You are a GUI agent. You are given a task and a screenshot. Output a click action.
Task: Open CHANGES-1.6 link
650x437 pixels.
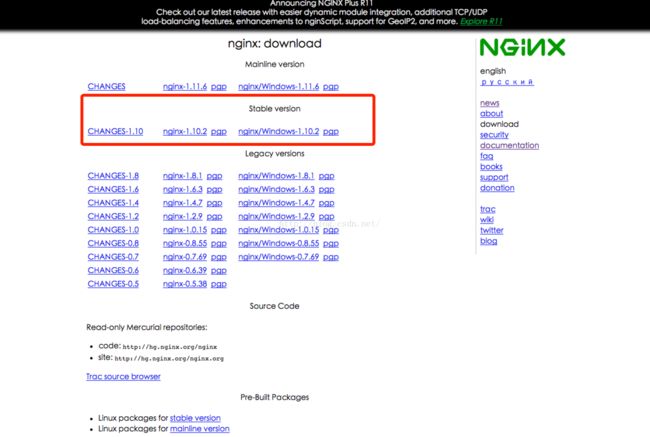coord(113,189)
